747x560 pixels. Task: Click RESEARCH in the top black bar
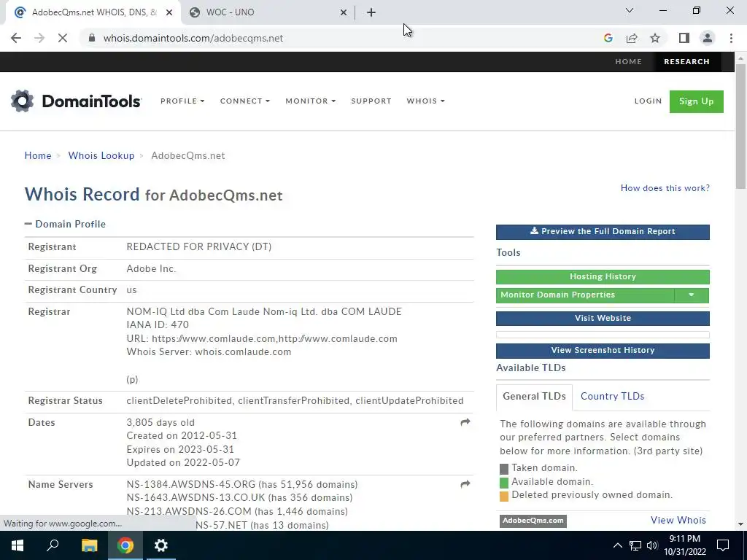[686, 61]
